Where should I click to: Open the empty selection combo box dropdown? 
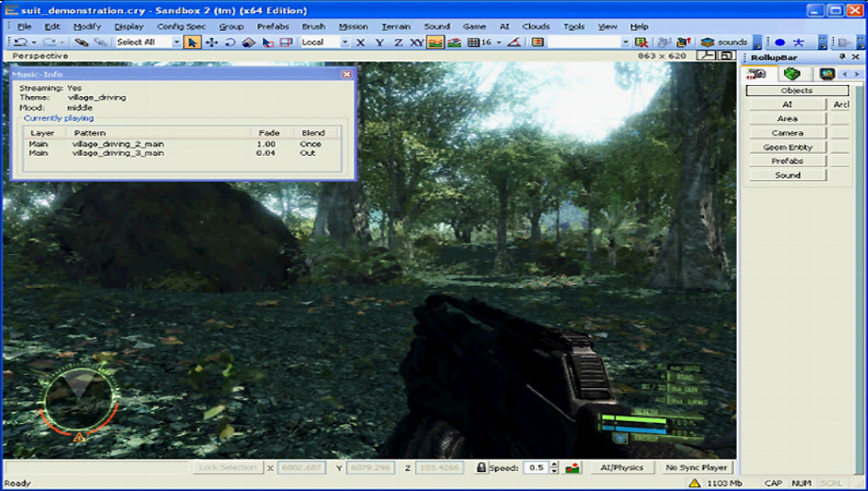pyautogui.click(x=625, y=42)
